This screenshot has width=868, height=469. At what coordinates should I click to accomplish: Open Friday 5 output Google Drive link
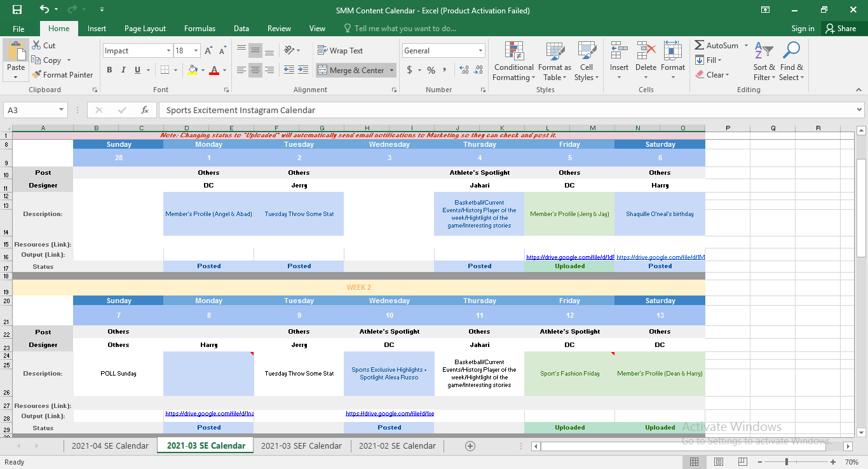pyautogui.click(x=570, y=257)
